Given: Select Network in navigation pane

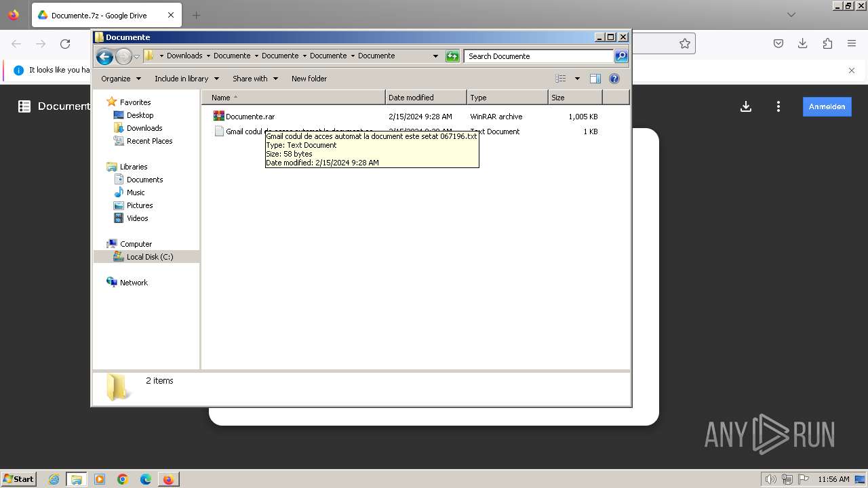Looking at the screenshot, I should [x=134, y=283].
